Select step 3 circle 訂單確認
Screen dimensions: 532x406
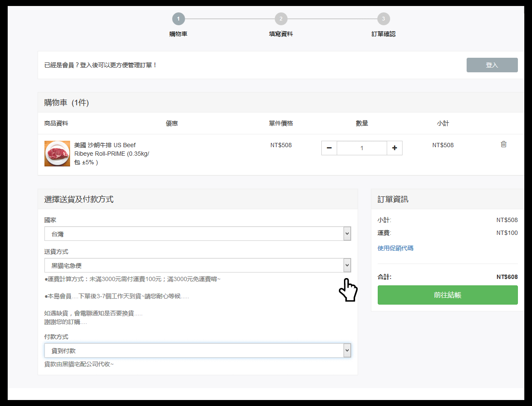pos(383,19)
